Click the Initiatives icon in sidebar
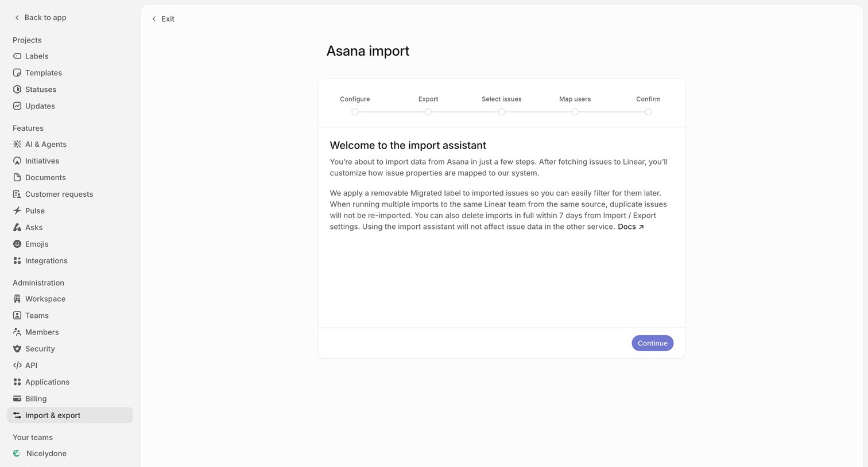The image size is (868, 467). coord(17,161)
